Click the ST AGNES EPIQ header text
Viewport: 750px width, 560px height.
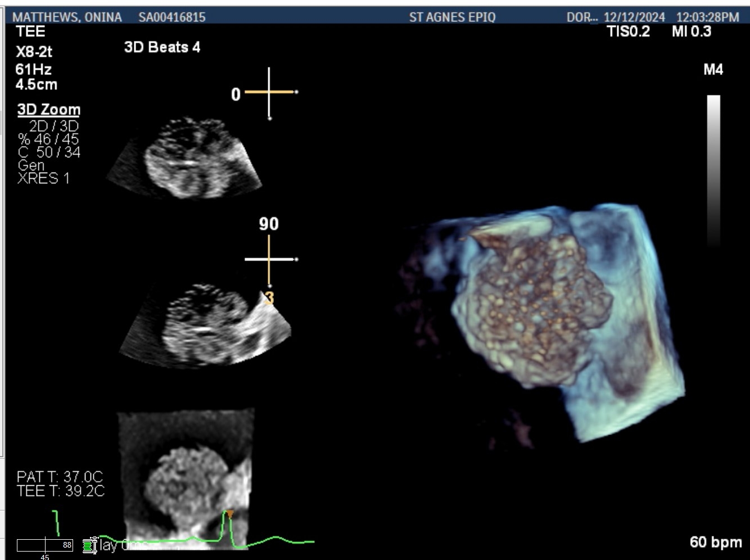coord(452,17)
